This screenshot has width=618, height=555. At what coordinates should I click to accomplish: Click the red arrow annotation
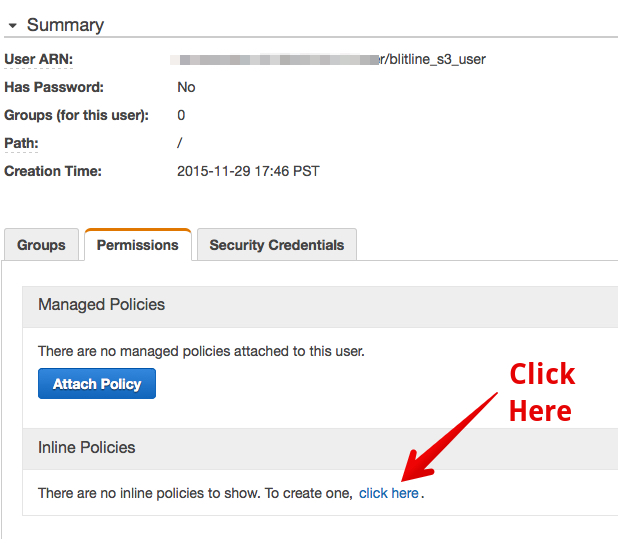point(449,438)
